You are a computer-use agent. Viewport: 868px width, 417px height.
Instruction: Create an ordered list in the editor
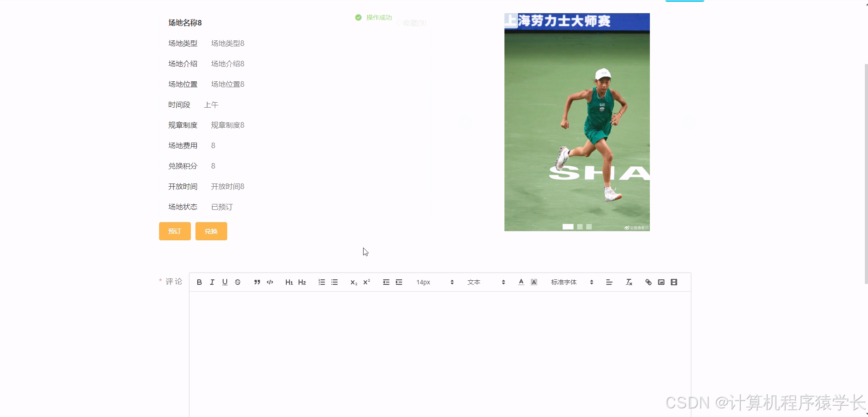point(321,282)
